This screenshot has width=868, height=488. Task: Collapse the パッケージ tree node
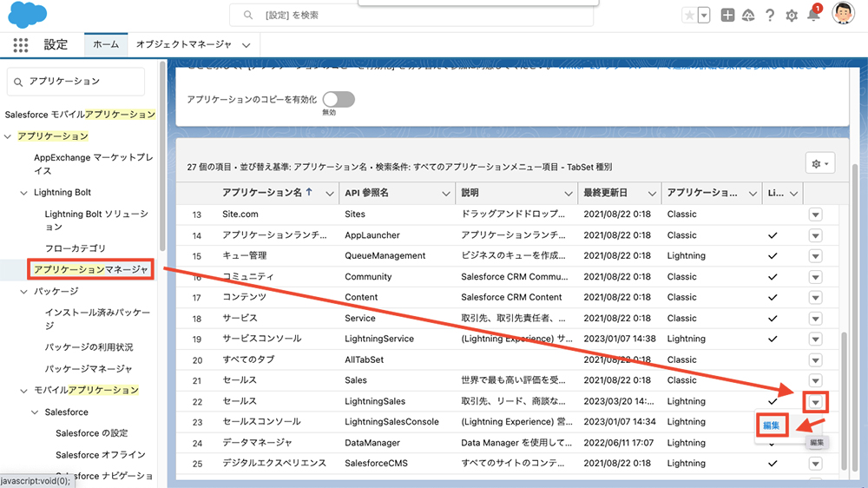tap(23, 292)
